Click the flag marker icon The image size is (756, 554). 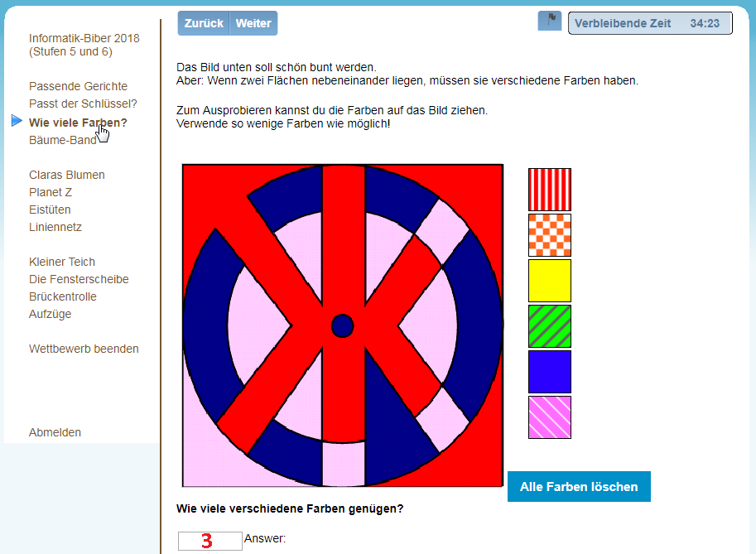coord(550,22)
